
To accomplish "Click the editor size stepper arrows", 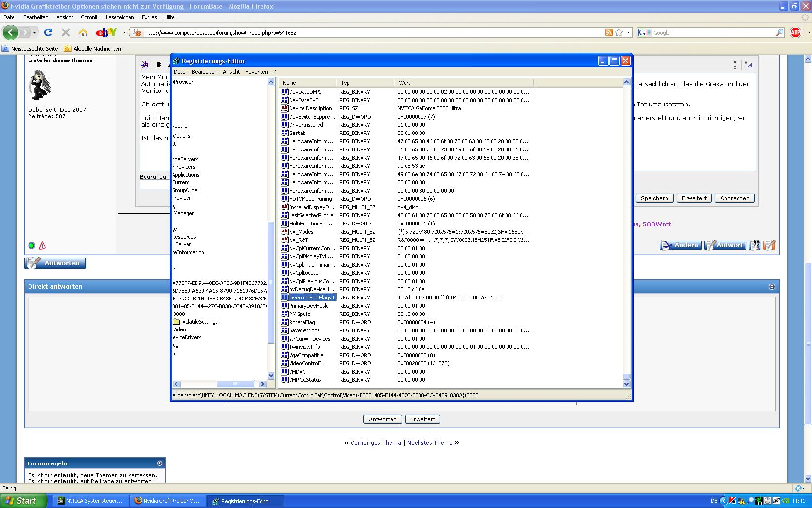I will [x=735, y=65].
